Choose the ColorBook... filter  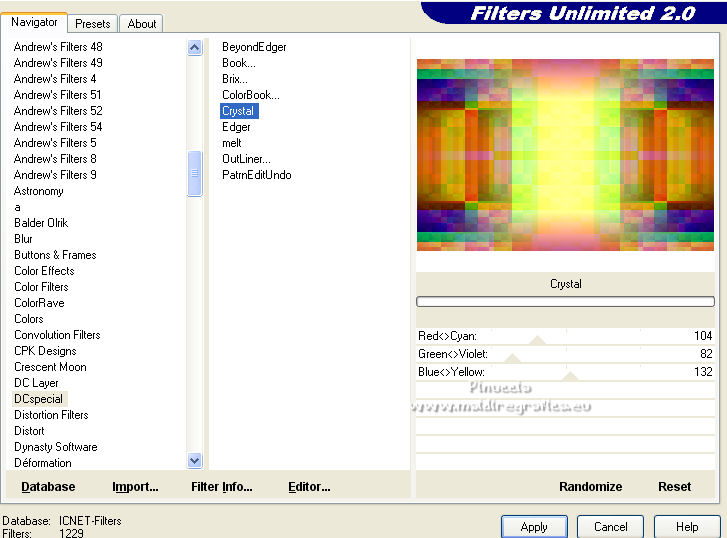[251, 95]
